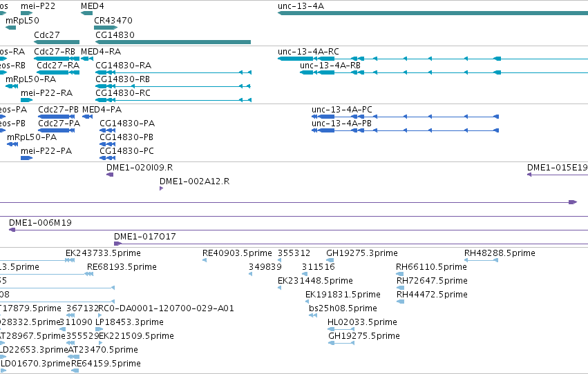Select BAC clone DME1-017O17

pos(351,244)
